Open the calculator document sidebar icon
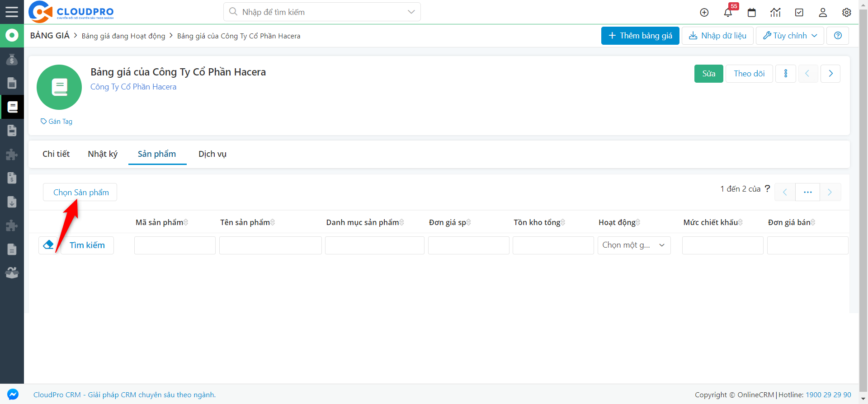Image resolution: width=868 pixels, height=404 pixels. pyautogui.click(x=12, y=83)
